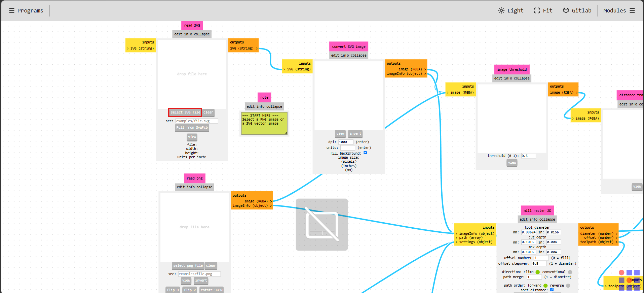Click the mill raster 2D pink title label
644x293 pixels.
[537, 211]
